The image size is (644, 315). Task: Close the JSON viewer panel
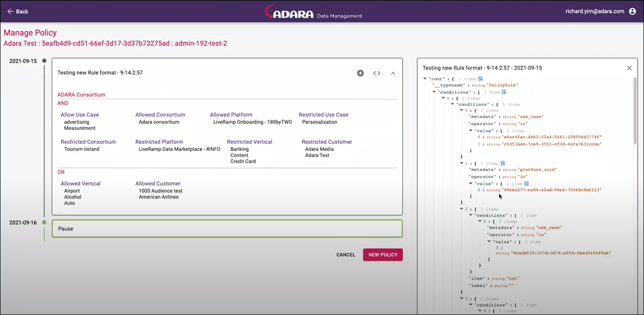[629, 68]
